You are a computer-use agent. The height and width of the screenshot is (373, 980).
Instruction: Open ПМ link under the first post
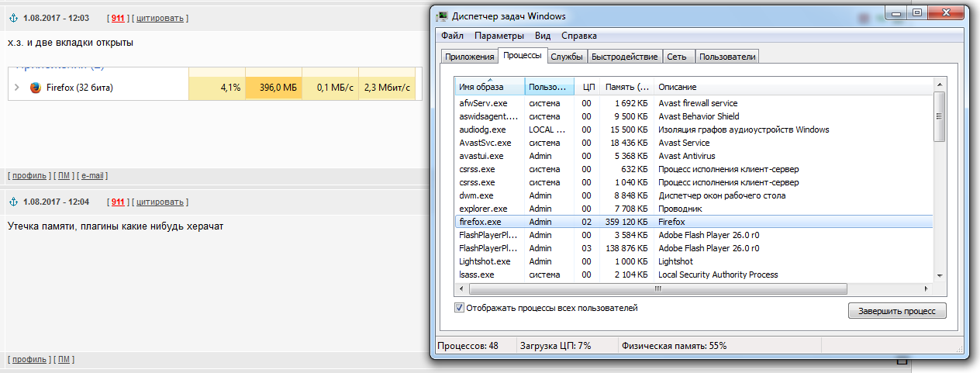tap(64, 176)
